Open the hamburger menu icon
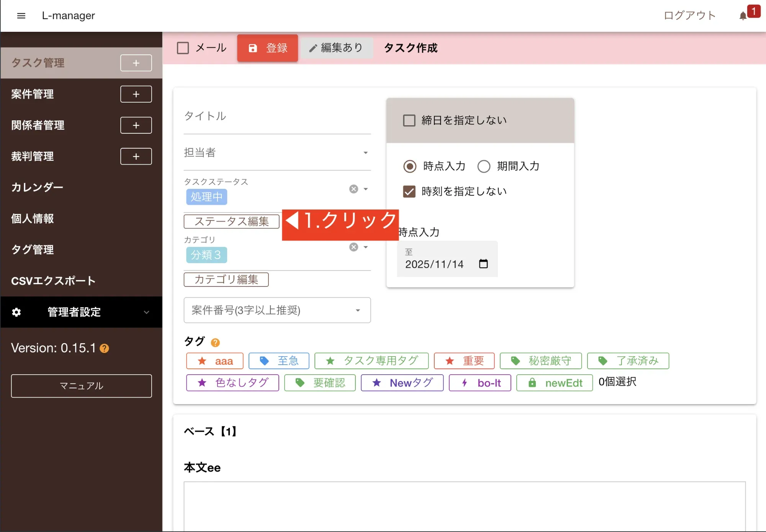Screen dimensions: 766x532 point(21,16)
